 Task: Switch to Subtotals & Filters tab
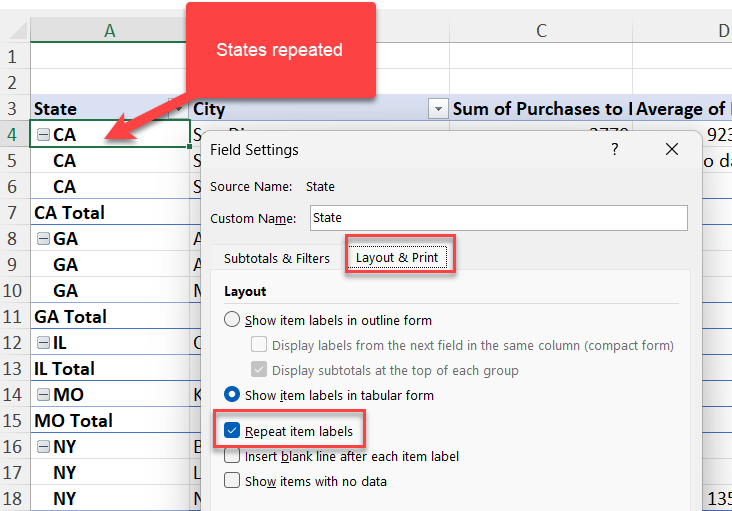(x=277, y=259)
